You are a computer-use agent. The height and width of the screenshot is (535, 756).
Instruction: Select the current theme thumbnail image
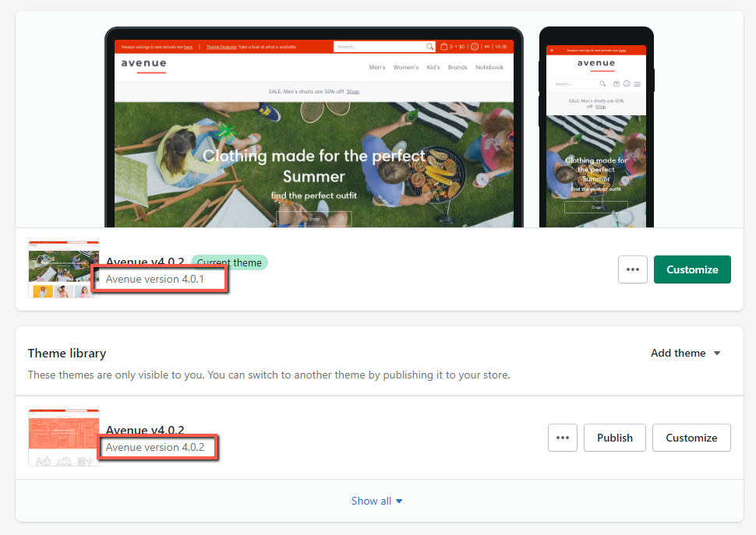click(x=64, y=269)
